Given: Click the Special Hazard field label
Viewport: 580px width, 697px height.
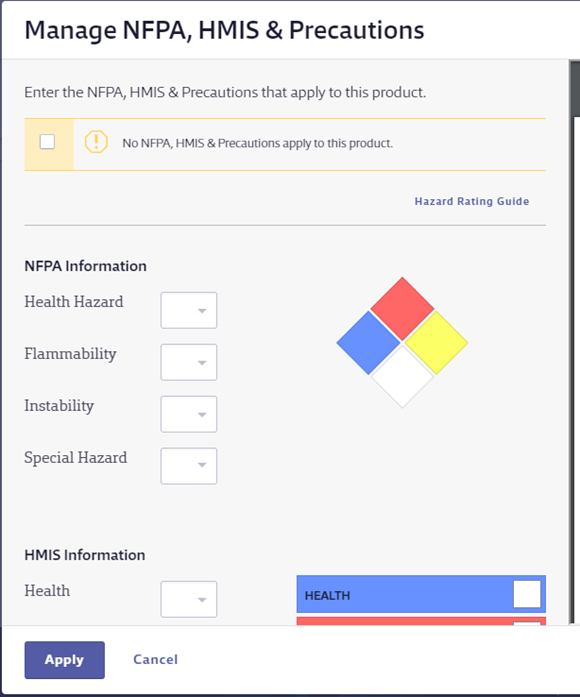Looking at the screenshot, I should [76, 457].
